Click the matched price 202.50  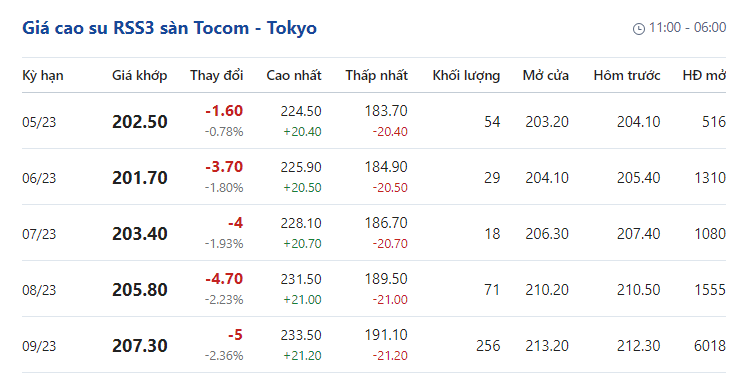point(140,122)
